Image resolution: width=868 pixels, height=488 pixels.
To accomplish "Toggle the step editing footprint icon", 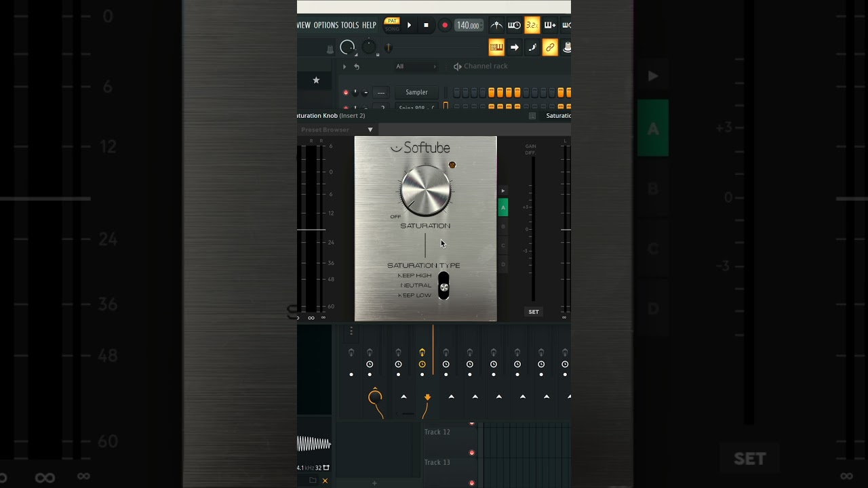I will pos(532,47).
